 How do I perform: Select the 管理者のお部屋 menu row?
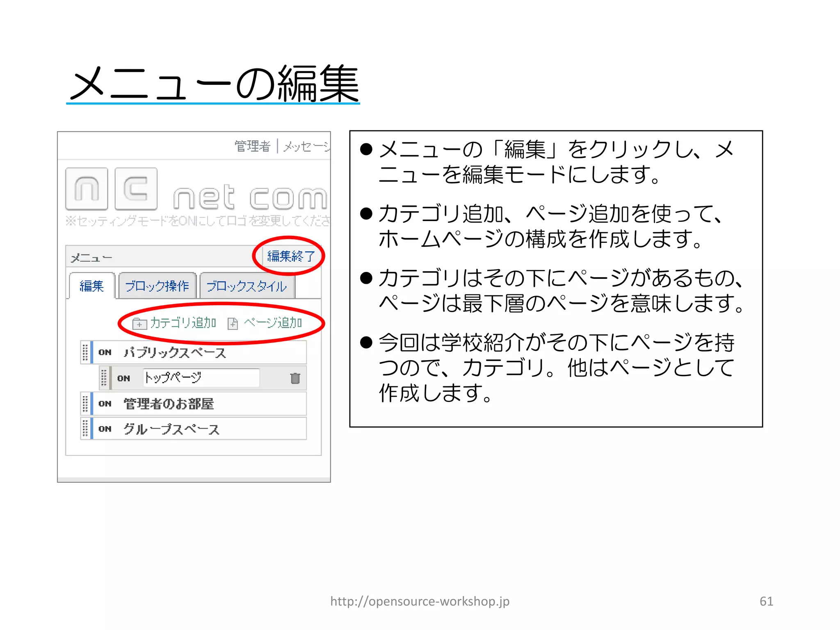tap(194, 404)
